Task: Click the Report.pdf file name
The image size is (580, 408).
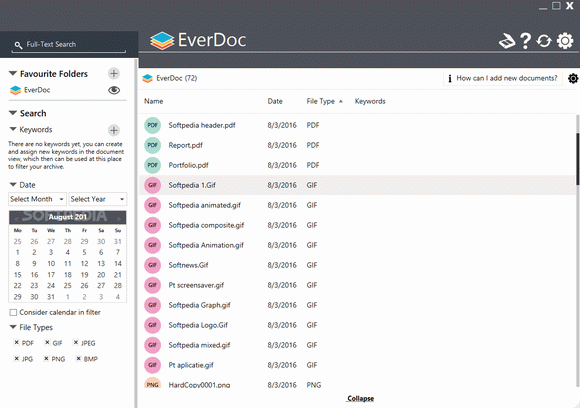Action: tap(185, 145)
